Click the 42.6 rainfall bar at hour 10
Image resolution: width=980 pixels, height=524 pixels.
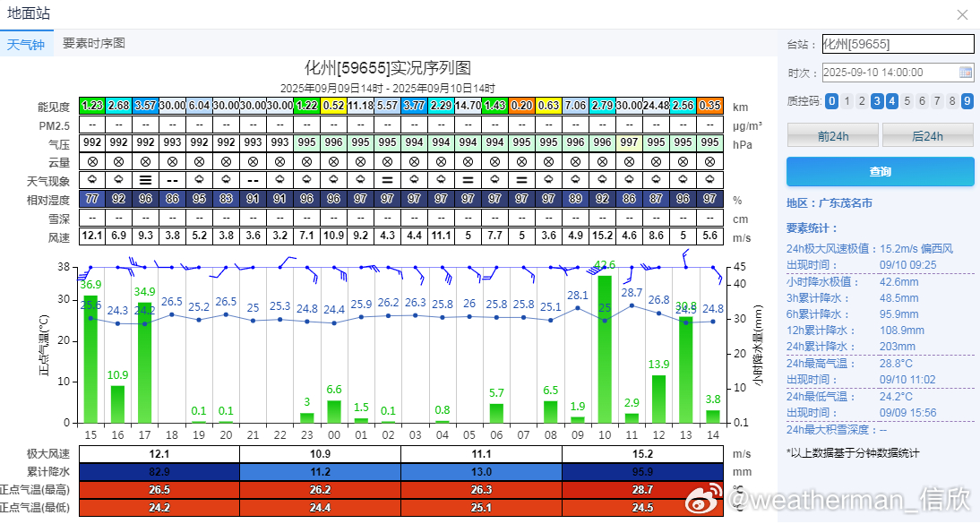[605, 349]
